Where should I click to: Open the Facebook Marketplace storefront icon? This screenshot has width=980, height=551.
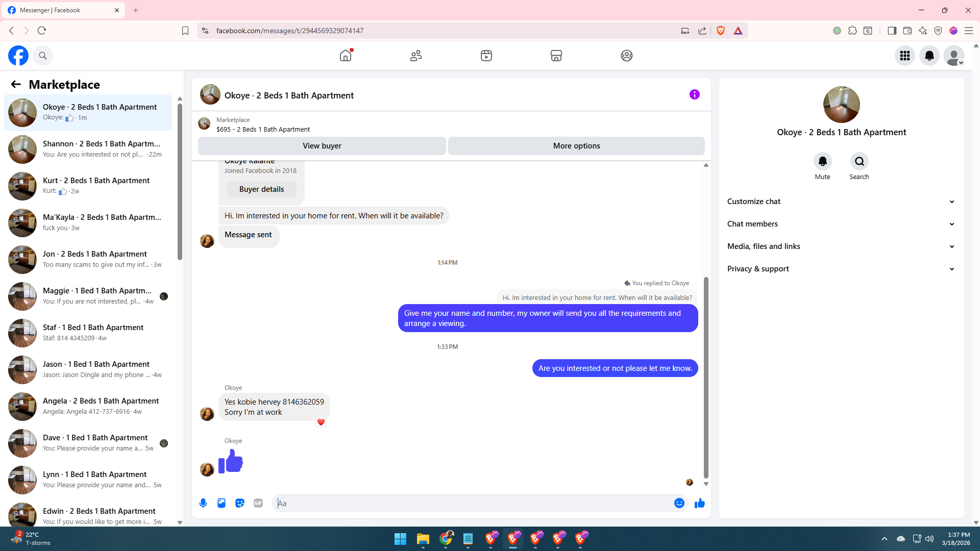[556, 56]
